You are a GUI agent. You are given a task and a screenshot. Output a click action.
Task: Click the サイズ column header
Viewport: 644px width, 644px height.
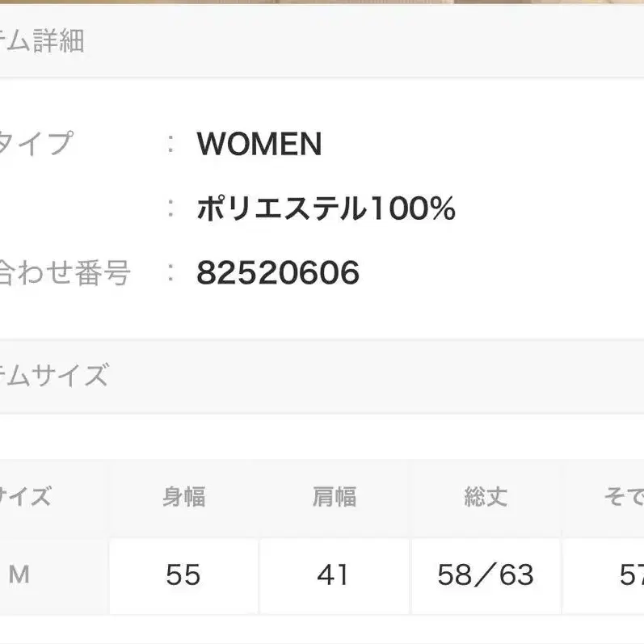pyautogui.click(x=26, y=496)
